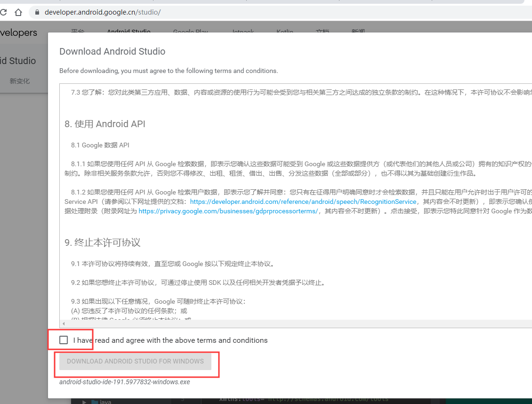Tick the agree to terms and conditions checkbox

pyautogui.click(x=64, y=340)
